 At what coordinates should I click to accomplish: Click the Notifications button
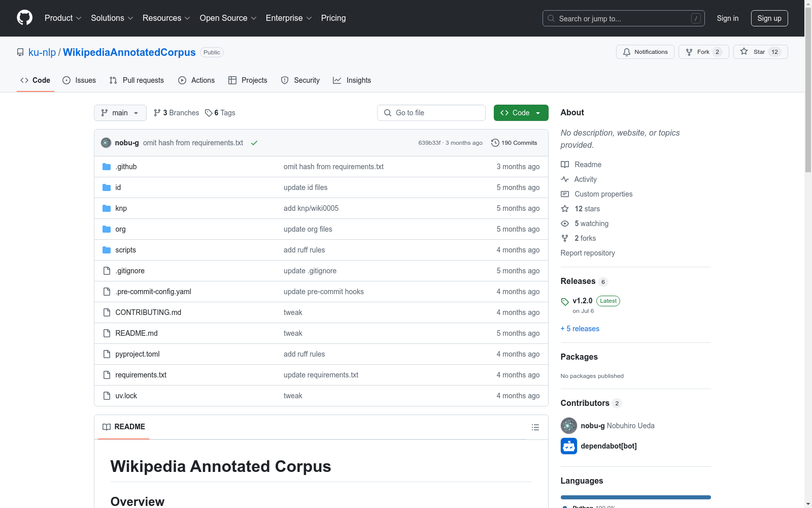point(645,52)
